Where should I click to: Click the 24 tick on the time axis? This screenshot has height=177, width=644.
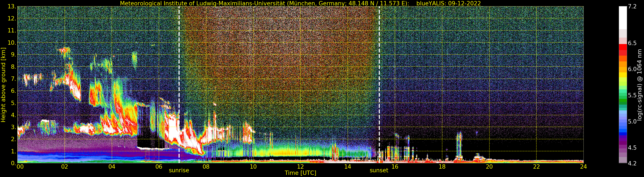[583, 166]
